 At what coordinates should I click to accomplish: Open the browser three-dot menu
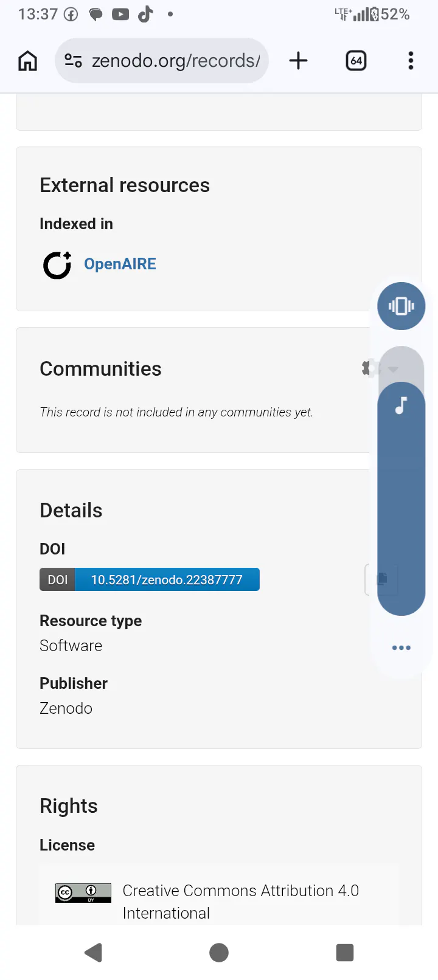[411, 61]
